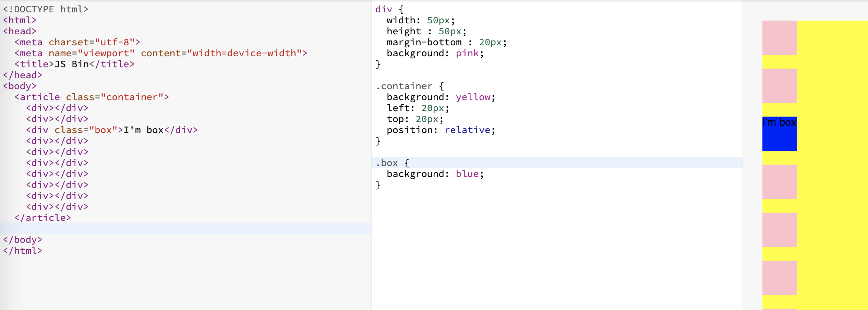Click the "position: relative;" declaration
The image size is (868, 310).
click(441, 130)
